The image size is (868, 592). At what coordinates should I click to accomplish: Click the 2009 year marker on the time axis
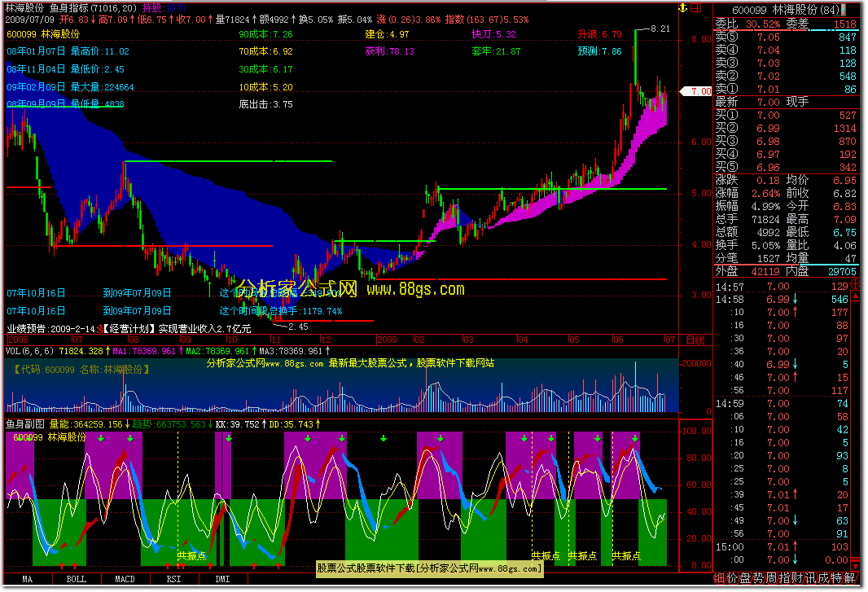[x=387, y=340]
